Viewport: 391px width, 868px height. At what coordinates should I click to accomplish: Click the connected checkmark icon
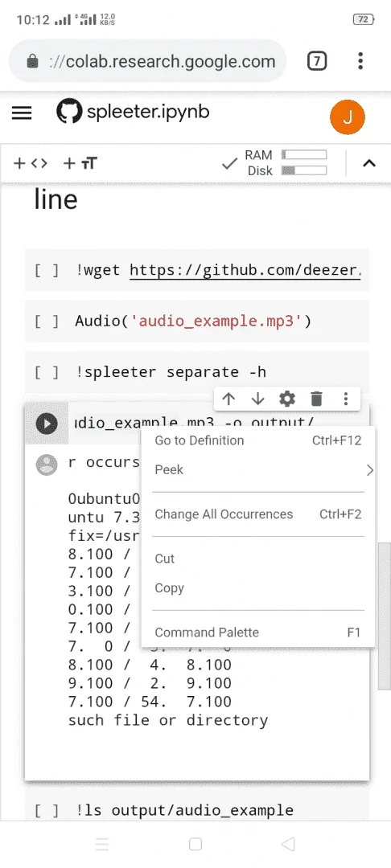(229, 164)
